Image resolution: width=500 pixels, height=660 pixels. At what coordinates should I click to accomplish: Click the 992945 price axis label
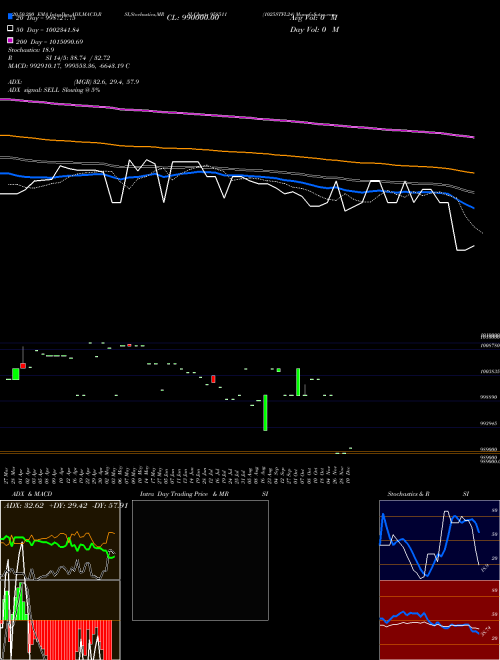point(489,423)
